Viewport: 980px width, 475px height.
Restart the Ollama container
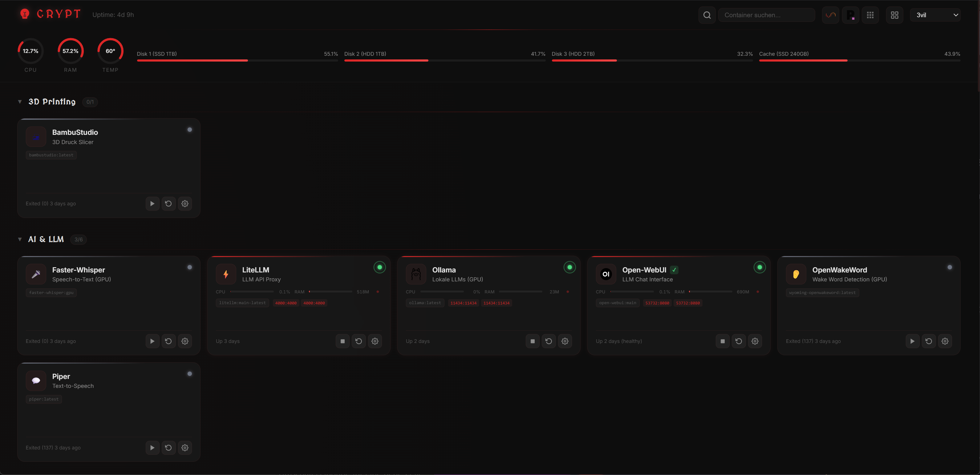click(549, 341)
